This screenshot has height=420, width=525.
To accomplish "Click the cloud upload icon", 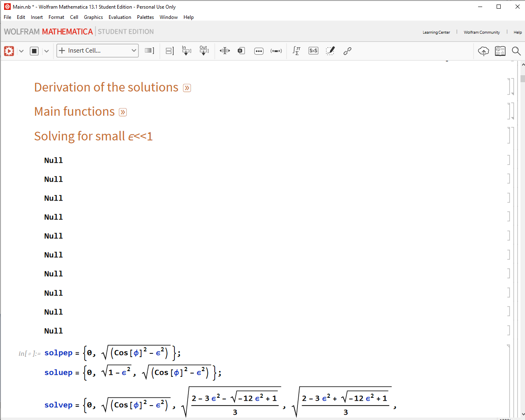I will pyautogui.click(x=483, y=51).
